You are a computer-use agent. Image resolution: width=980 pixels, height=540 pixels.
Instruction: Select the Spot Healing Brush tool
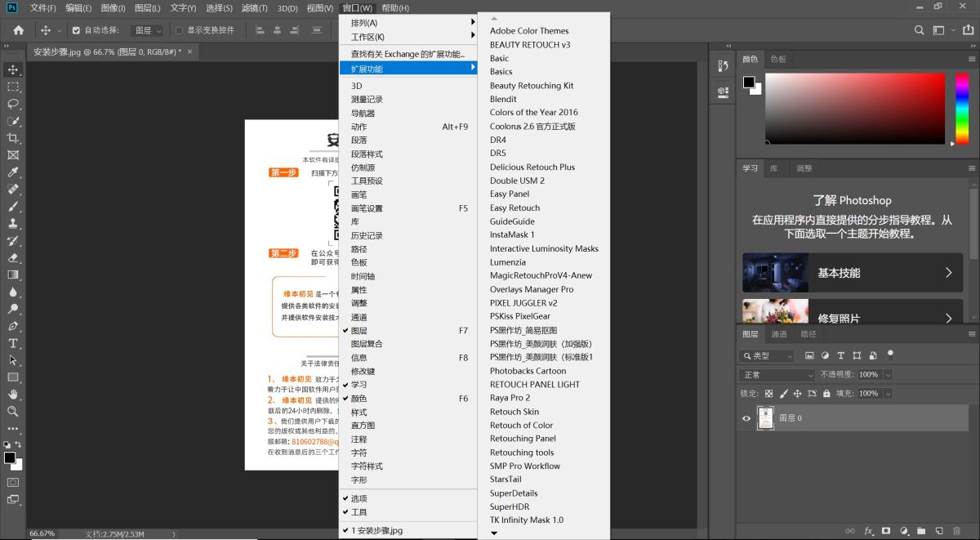(x=13, y=190)
